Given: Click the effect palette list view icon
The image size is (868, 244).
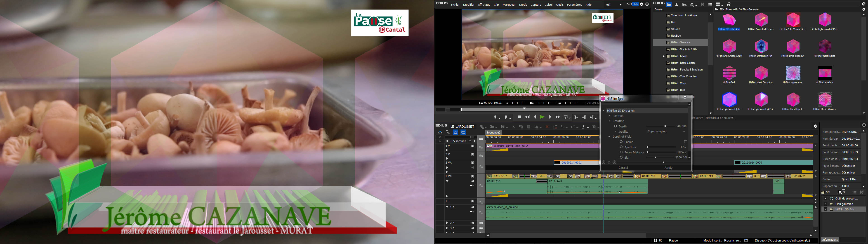Looking at the screenshot, I should 711,4.
